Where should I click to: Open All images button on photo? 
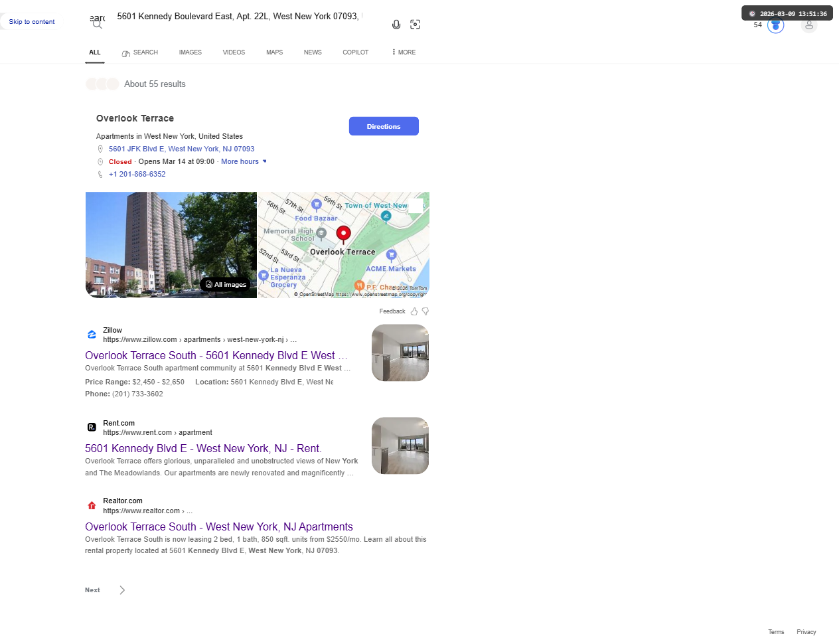coord(226,285)
